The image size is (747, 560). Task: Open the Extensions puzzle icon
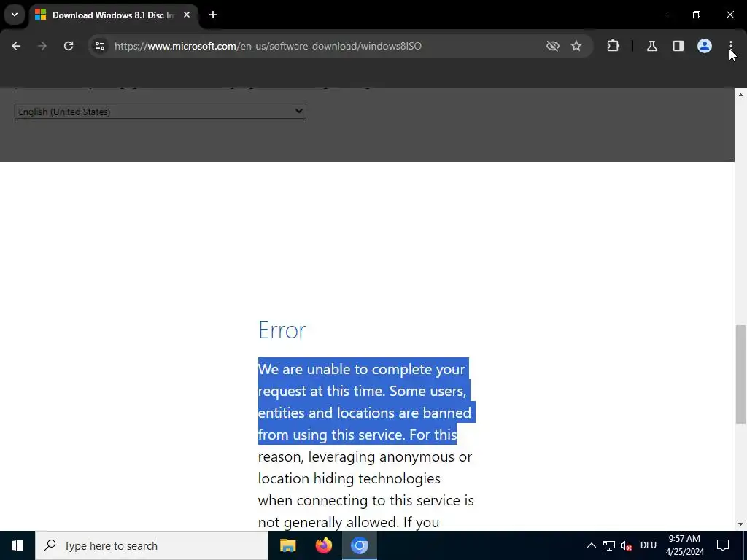613,46
